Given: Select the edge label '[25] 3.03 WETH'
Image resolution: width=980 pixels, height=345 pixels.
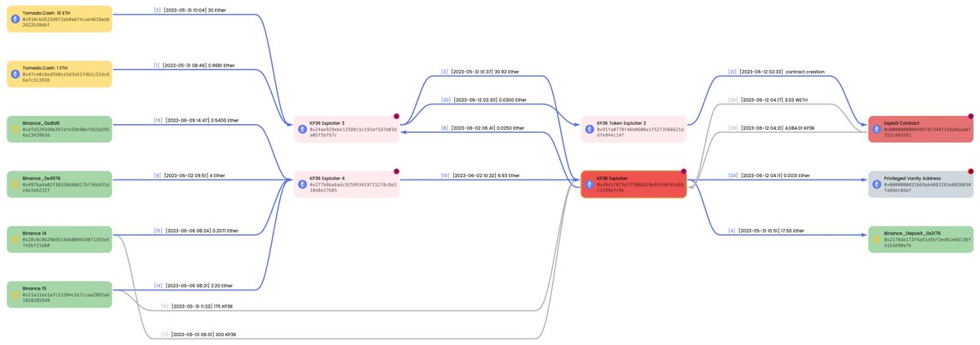Looking at the screenshot, I should pyautogui.click(x=767, y=100).
